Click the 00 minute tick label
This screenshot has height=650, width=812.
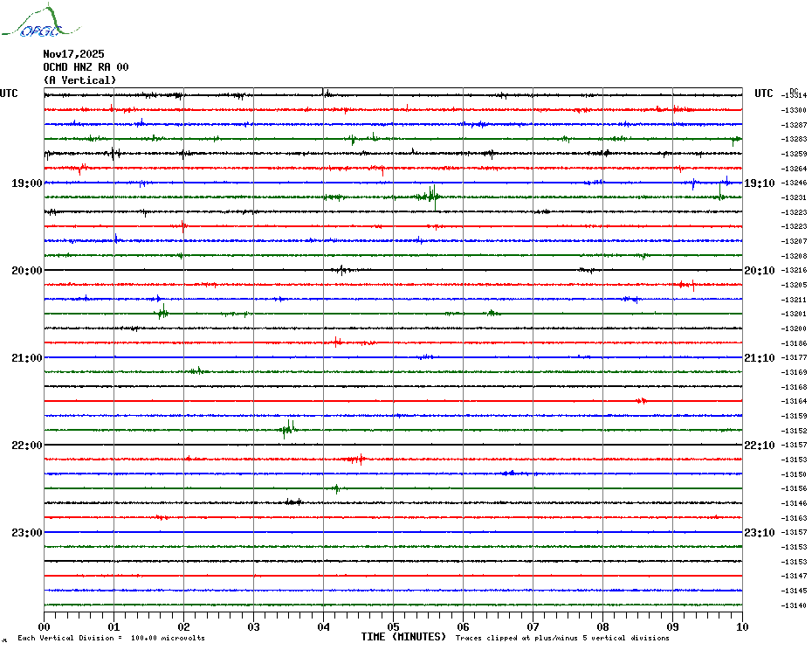click(45, 626)
